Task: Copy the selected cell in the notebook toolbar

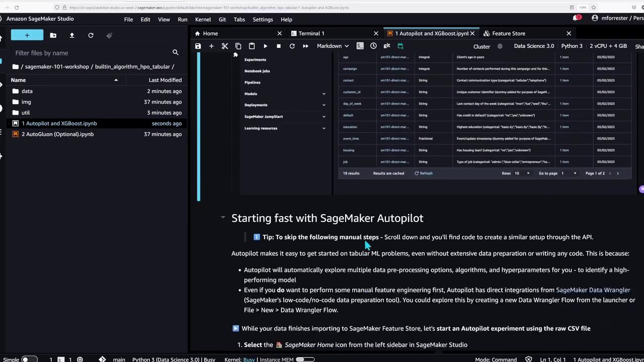Action: 238,46
